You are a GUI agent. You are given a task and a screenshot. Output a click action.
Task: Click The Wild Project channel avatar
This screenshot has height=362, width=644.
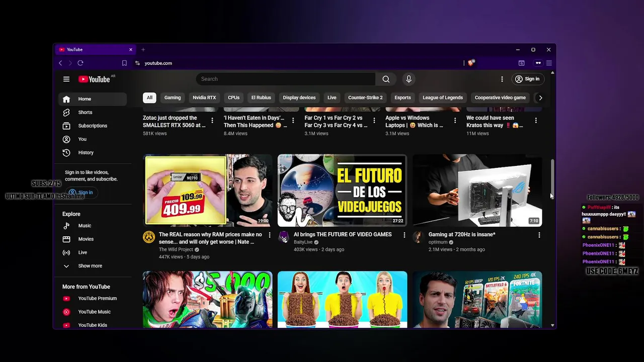coord(149,237)
